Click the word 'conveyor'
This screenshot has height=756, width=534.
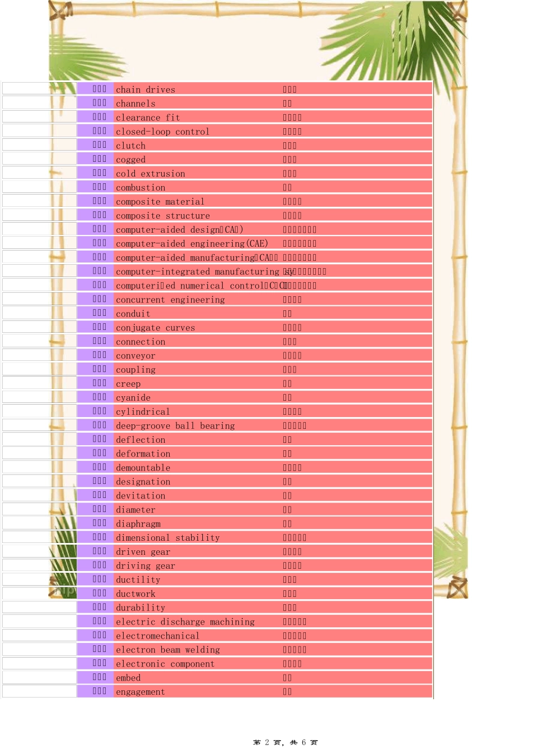pyautogui.click(x=135, y=356)
